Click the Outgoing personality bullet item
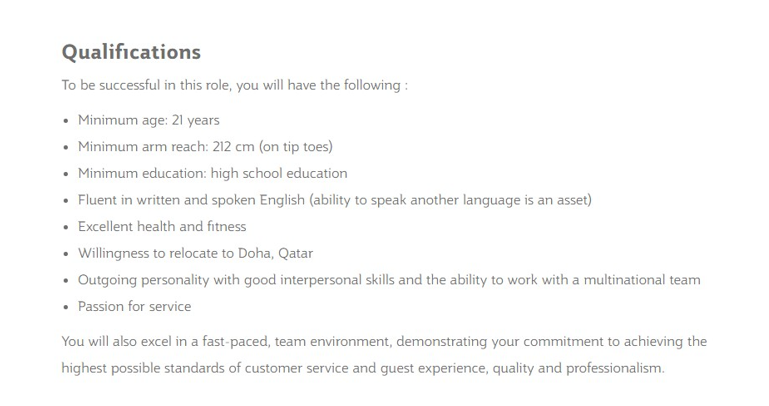 pos(389,280)
